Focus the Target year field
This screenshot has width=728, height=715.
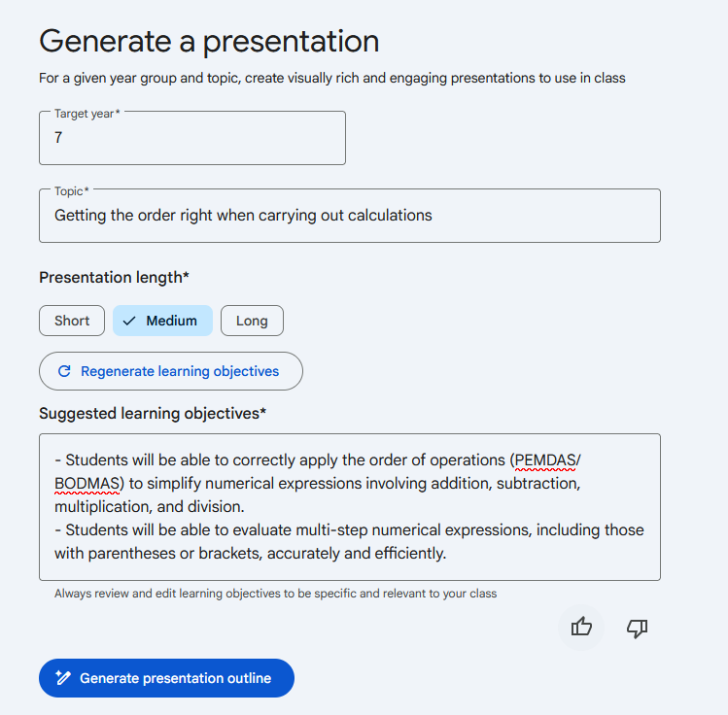tap(192, 138)
